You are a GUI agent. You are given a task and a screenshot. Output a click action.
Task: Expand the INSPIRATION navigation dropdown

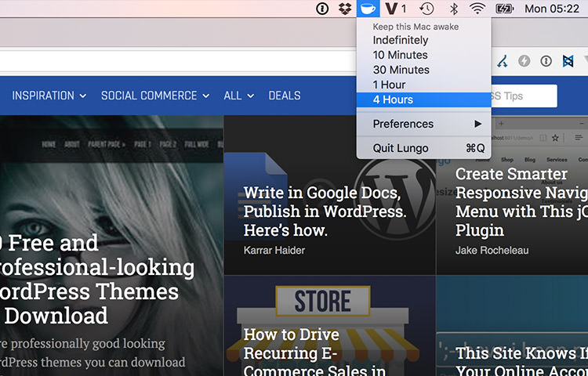49,96
